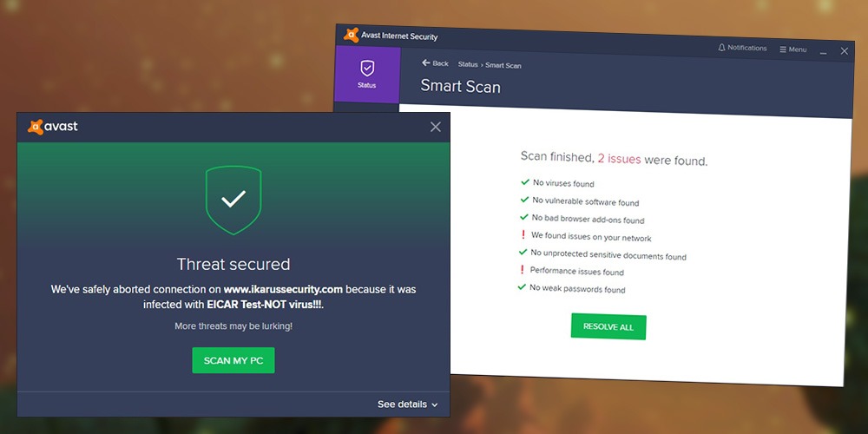Open the Menu in Avast Internet Security
The image size is (868, 434).
point(793,49)
